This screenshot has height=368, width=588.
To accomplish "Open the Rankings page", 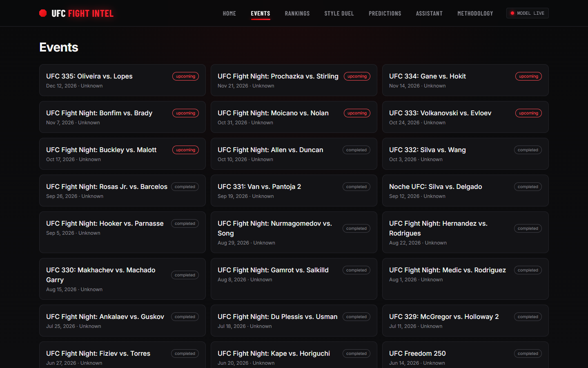I will 297,13.
